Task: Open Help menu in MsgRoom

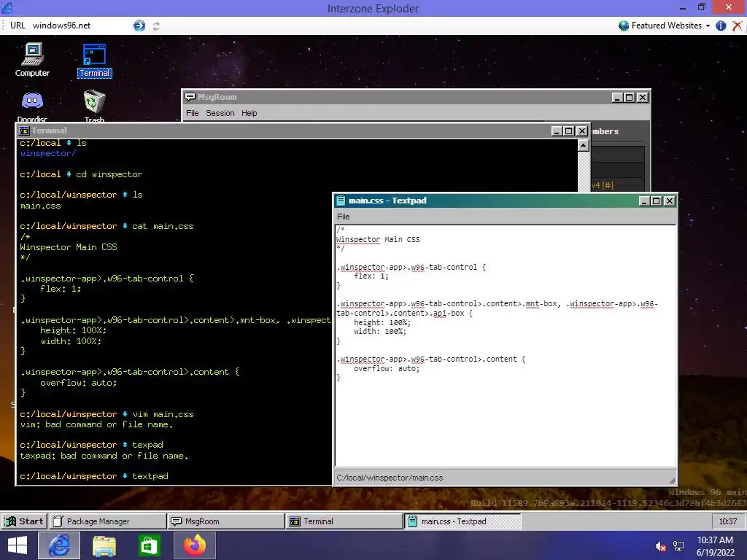Action: tap(249, 113)
